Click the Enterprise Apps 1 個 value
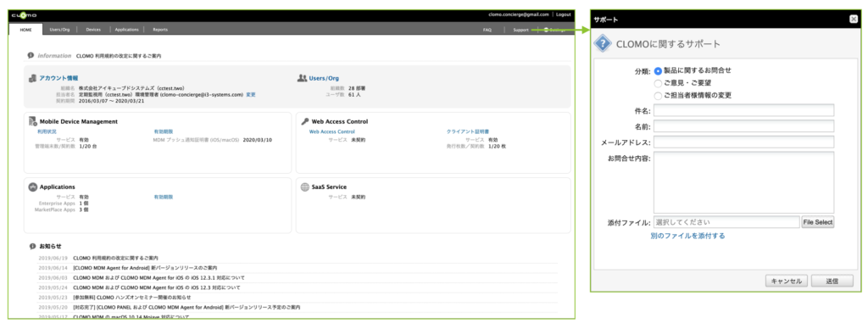The image size is (868, 329). (84, 204)
